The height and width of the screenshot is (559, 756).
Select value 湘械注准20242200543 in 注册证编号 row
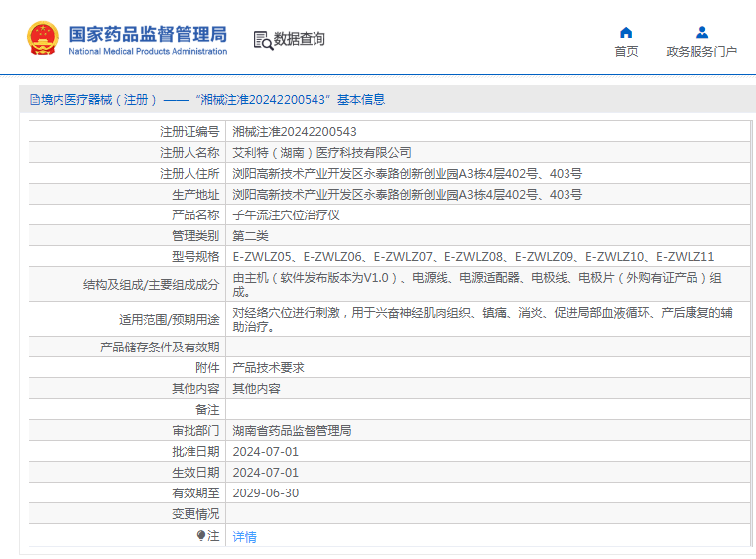(x=295, y=132)
